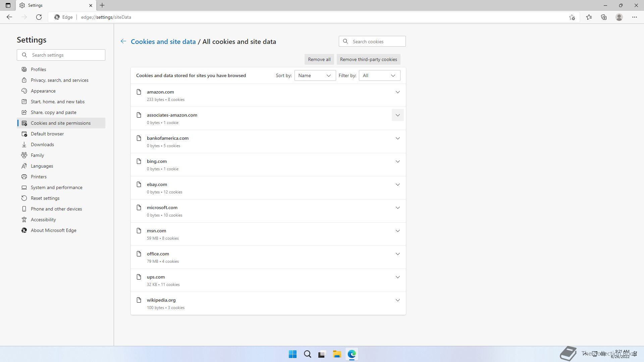Click the address bar URL edge://settings/siteData

click(106, 17)
